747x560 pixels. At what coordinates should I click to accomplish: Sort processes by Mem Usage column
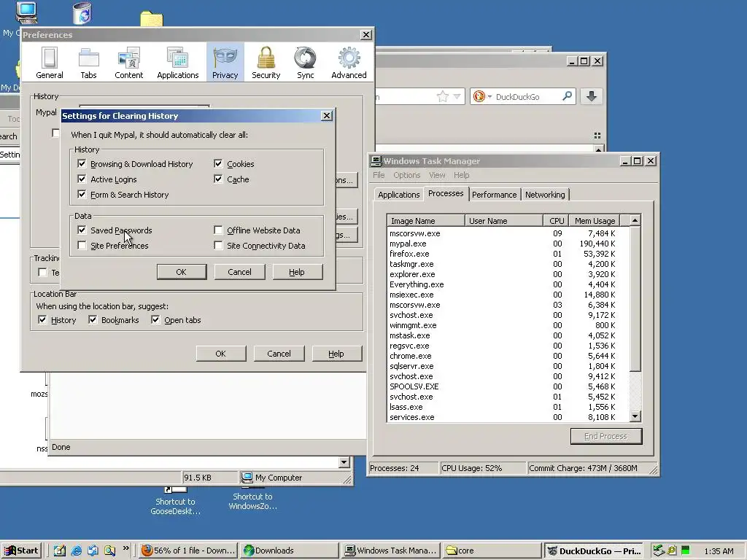click(x=595, y=220)
